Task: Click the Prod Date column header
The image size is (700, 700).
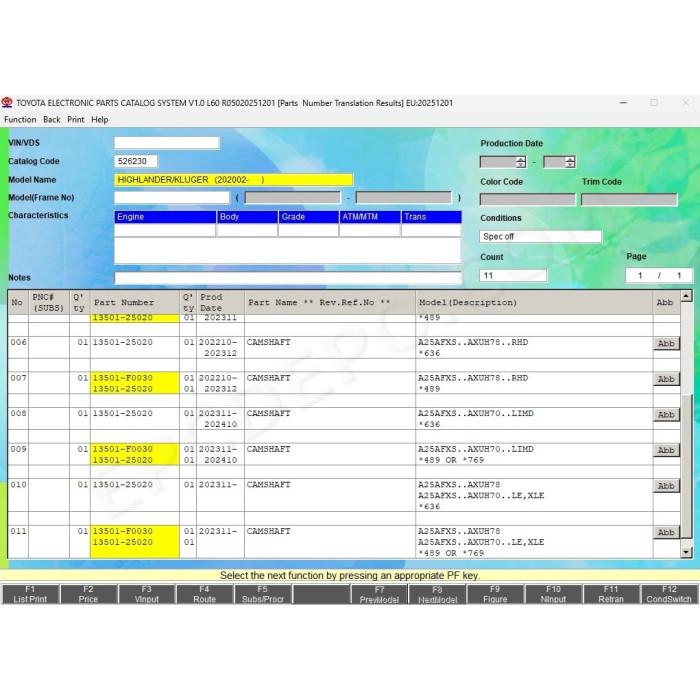Action: (x=221, y=303)
